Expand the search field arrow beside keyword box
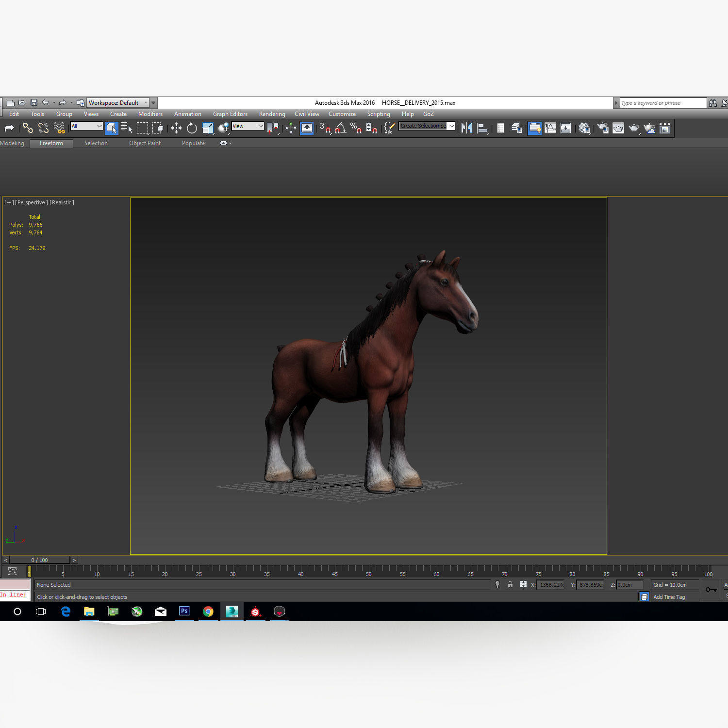 (x=616, y=103)
